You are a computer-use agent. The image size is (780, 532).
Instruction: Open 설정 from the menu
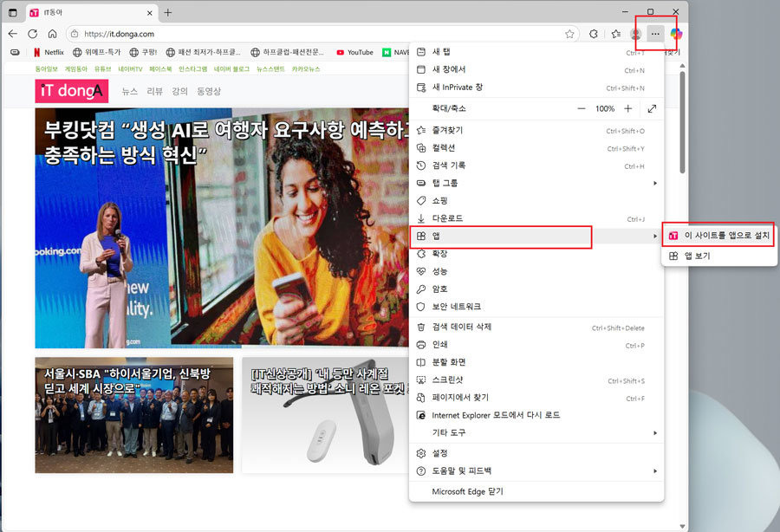click(x=440, y=453)
